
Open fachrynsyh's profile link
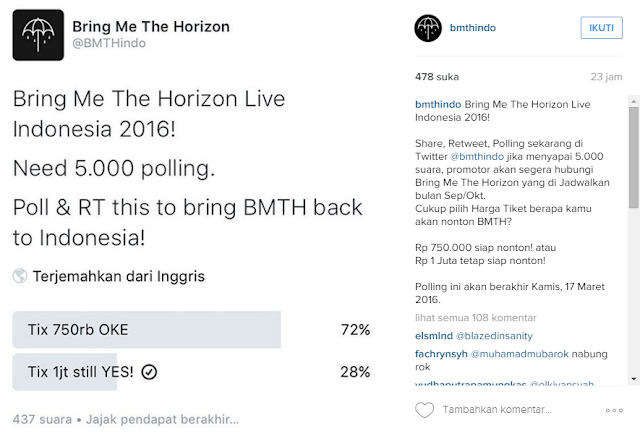[x=441, y=354]
